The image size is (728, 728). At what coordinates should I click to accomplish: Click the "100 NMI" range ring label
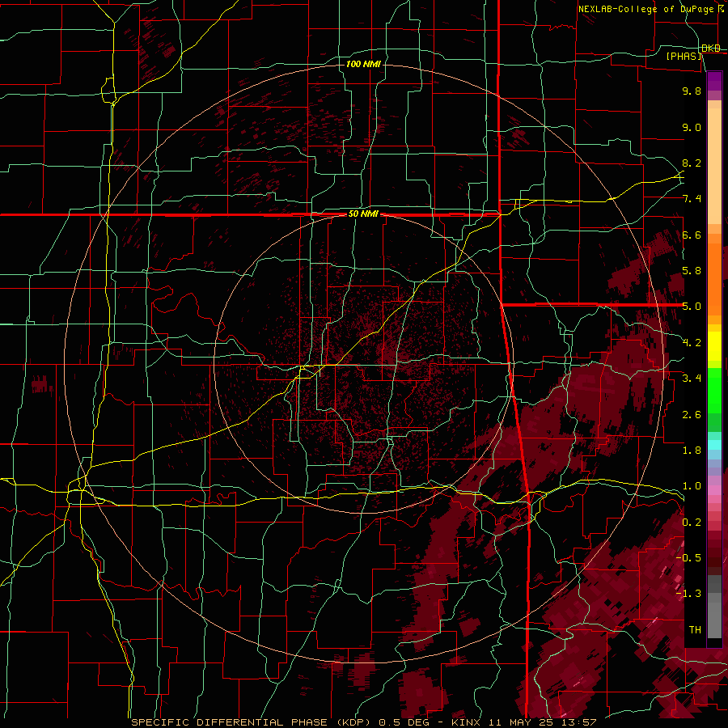pyautogui.click(x=363, y=64)
